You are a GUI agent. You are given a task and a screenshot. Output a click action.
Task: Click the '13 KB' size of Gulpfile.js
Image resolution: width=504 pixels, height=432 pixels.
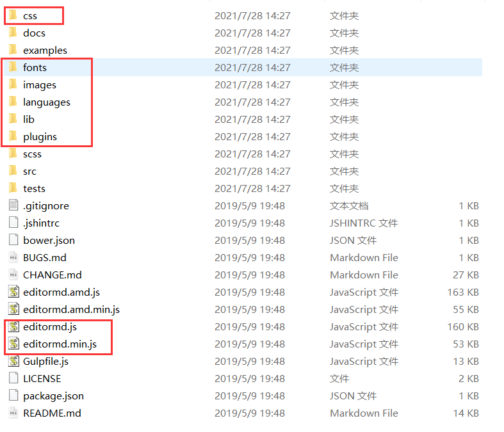(x=466, y=362)
